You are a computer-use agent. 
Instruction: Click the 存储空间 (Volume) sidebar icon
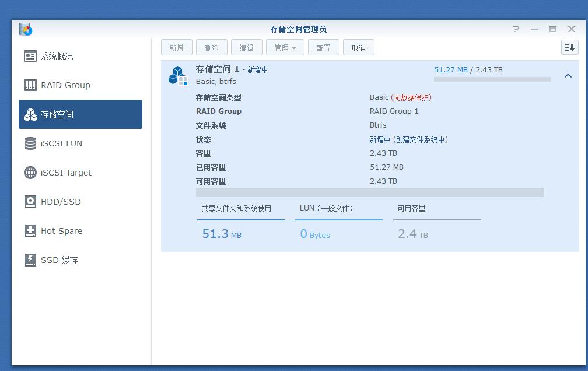(31, 114)
